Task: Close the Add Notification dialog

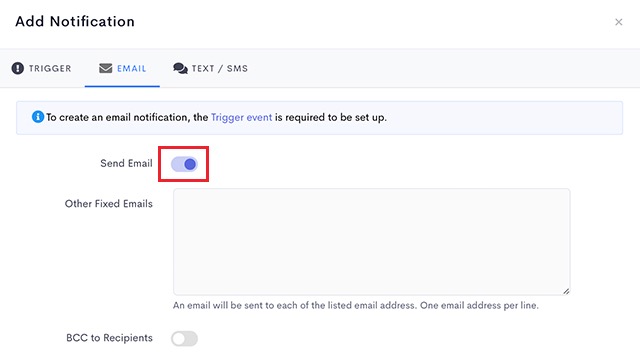Action: pos(619,22)
